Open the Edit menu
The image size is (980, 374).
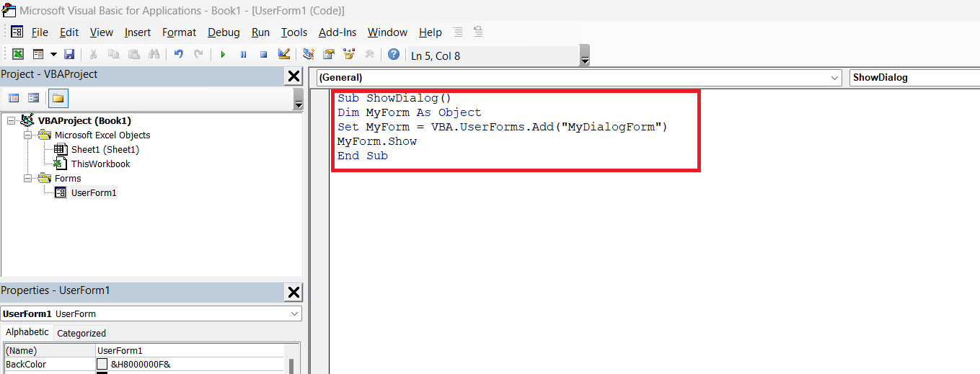[69, 32]
